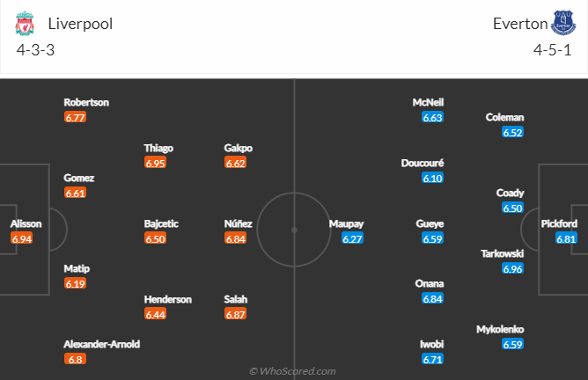Viewport: 588px width, 380px height.
Task: Click the Everton club crest icon
Action: 562,23
